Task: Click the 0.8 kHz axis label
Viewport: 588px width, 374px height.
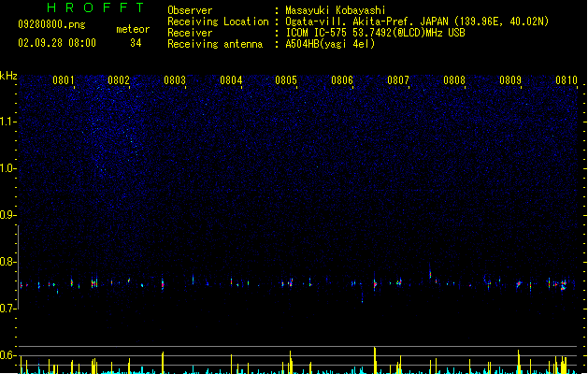Action: click(x=8, y=262)
